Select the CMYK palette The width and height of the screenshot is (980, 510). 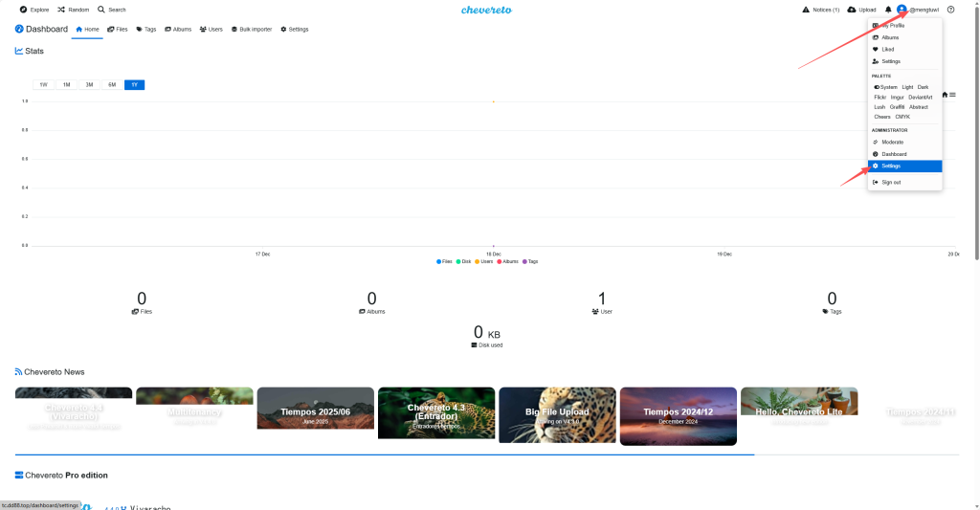click(x=902, y=117)
